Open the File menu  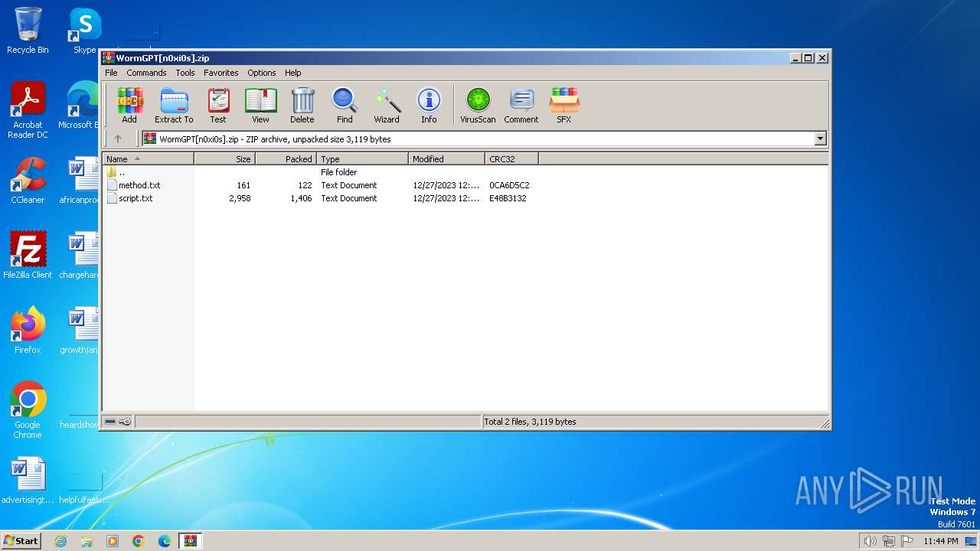(x=111, y=73)
